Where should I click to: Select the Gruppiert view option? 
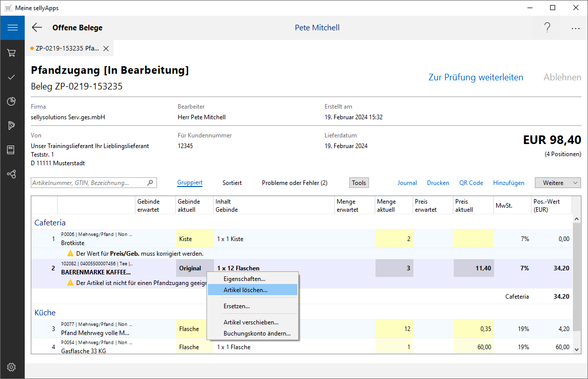coord(190,183)
